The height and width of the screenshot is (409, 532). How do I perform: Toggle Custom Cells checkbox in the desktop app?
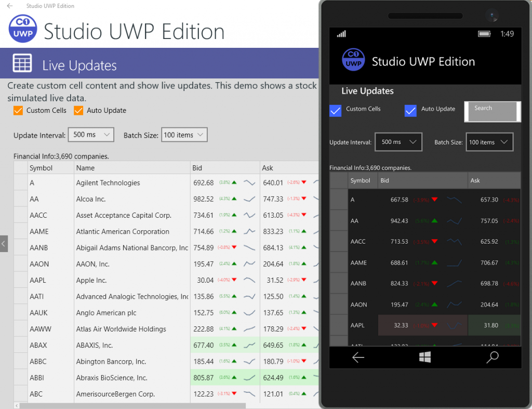pyautogui.click(x=18, y=111)
